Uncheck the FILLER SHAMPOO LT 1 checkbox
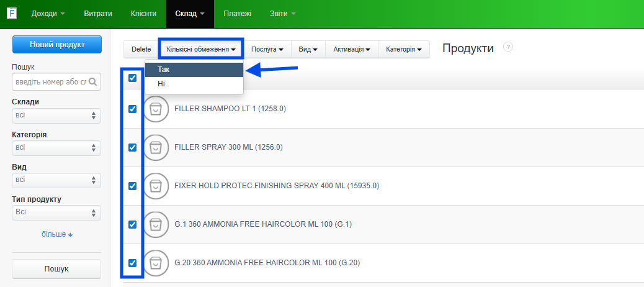The width and height of the screenshot is (644, 287). [x=132, y=109]
